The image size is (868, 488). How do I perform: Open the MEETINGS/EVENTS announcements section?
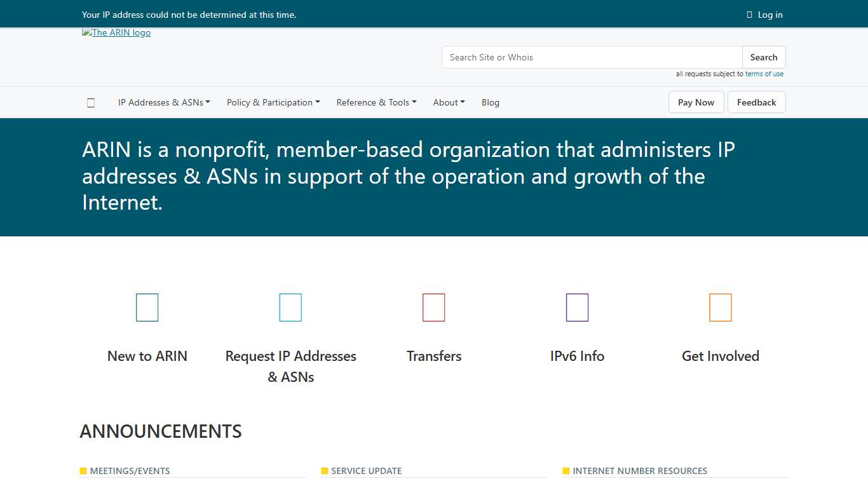pyautogui.click(x=129, y=471)
